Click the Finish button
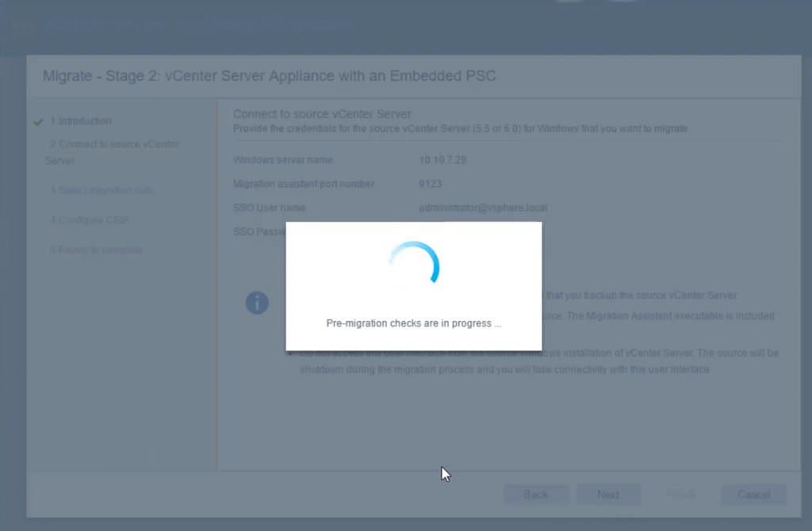Screen dimensions: 812x531 681,495
